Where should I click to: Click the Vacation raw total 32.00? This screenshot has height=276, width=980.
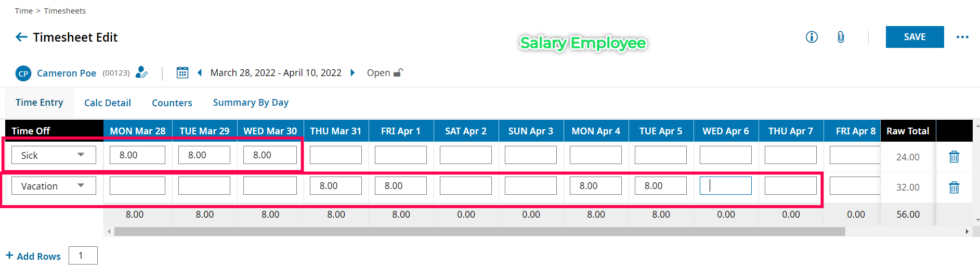coord(908,187)
